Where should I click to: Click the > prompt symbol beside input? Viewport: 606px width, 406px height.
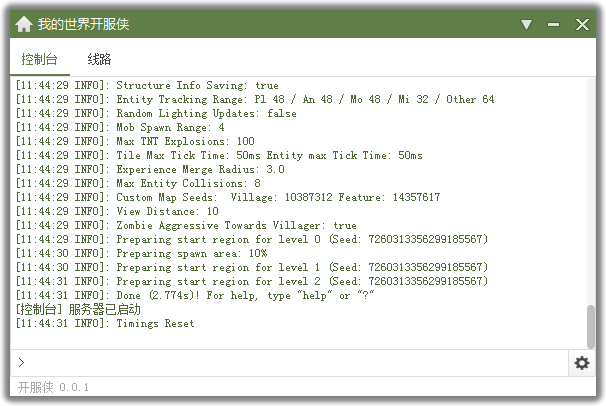[x=21, y=362]
